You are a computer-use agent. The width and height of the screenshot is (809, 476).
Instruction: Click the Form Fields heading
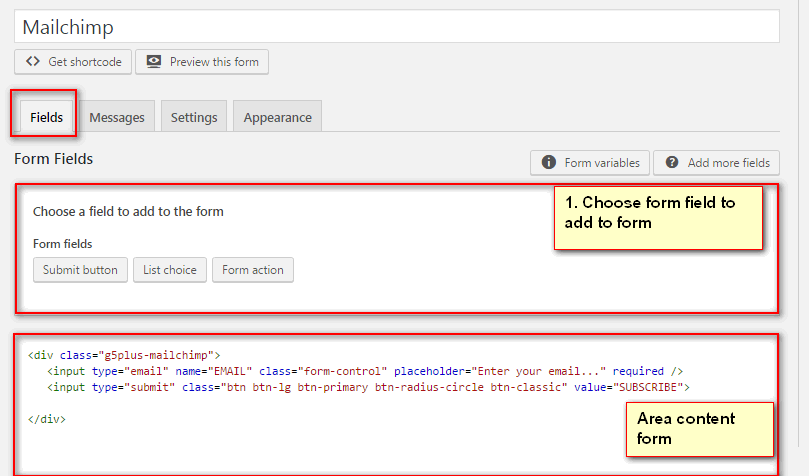54,159
